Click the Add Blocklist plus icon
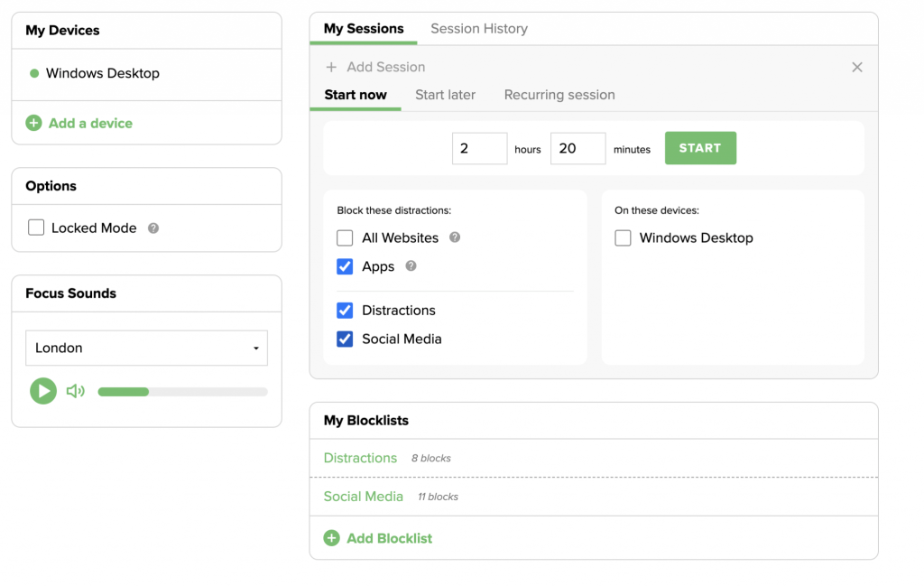The image size is (924, 586). 331,537
